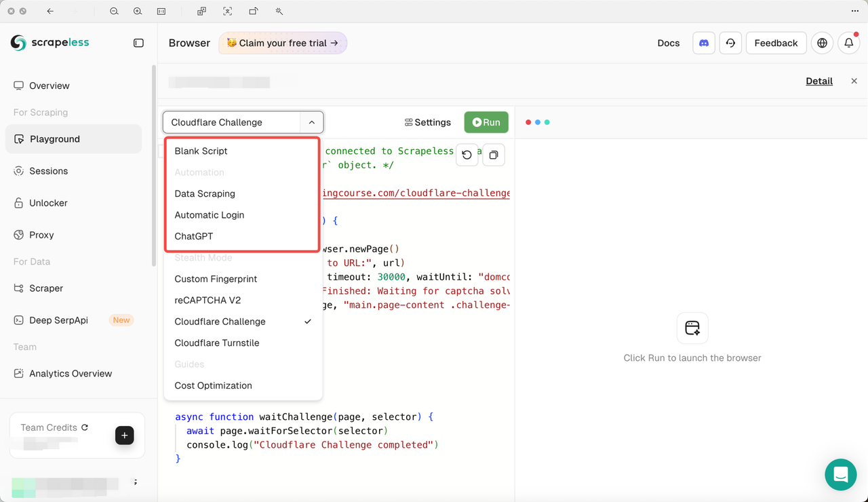
Task: Claim your free trial banner
Action: pos(283,43)
